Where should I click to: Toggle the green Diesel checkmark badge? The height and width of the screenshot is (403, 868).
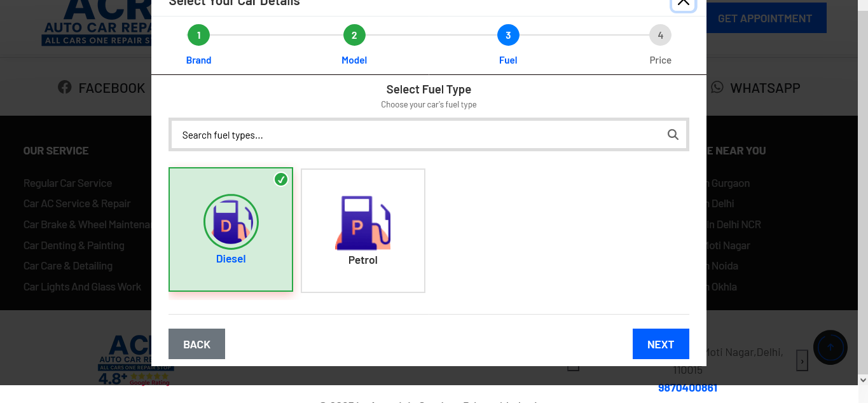tap(281, 179)
